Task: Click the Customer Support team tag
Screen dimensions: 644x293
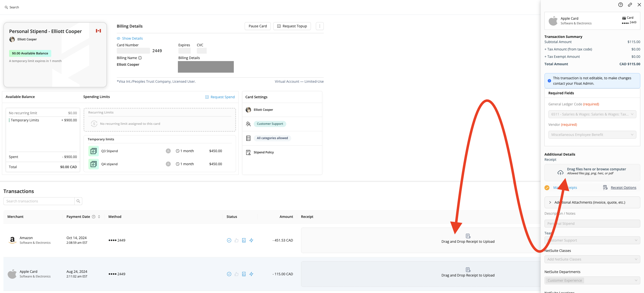Action: [270, 124]
